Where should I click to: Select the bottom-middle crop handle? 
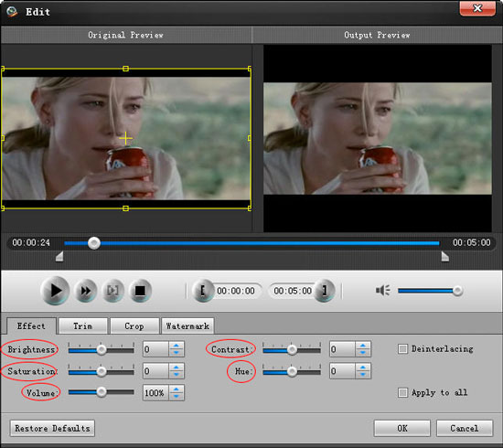pyautogui.click(x=126, y=208)
